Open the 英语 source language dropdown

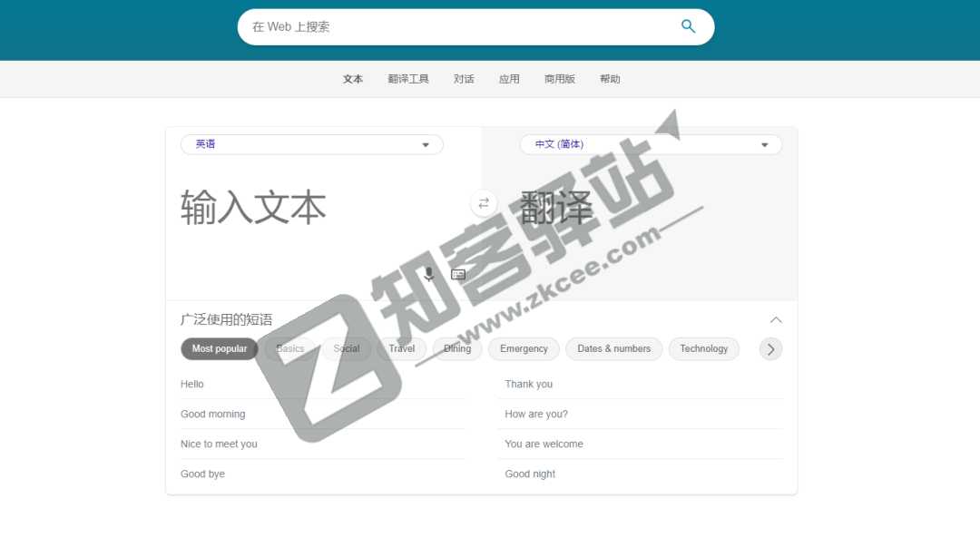point(311,144)
